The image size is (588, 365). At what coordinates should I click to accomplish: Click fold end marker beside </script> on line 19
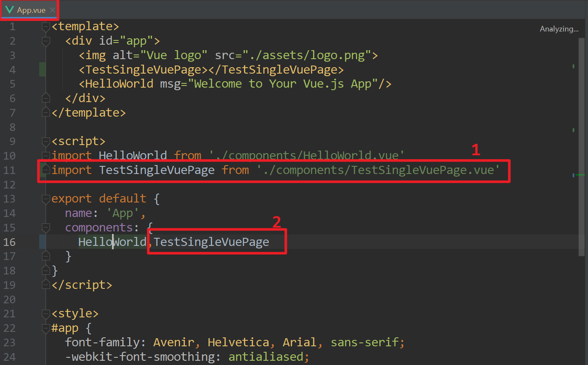[x=46, y=285]
